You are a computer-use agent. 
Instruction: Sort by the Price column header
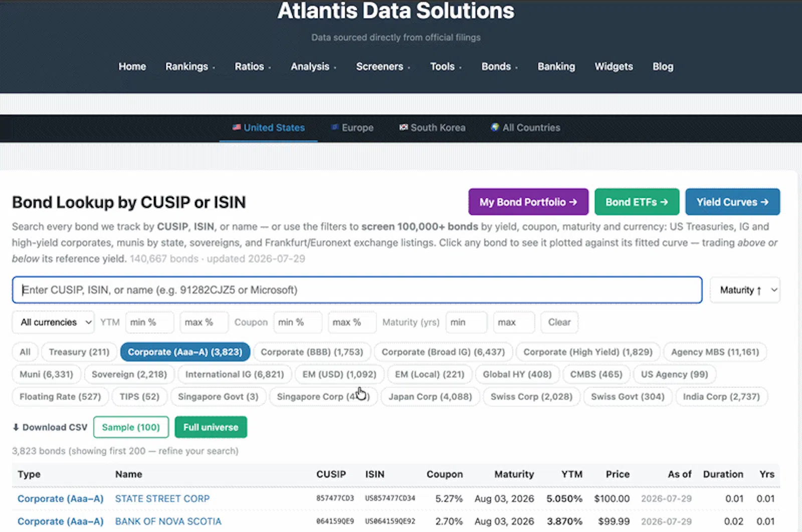(x=618, y=474)
